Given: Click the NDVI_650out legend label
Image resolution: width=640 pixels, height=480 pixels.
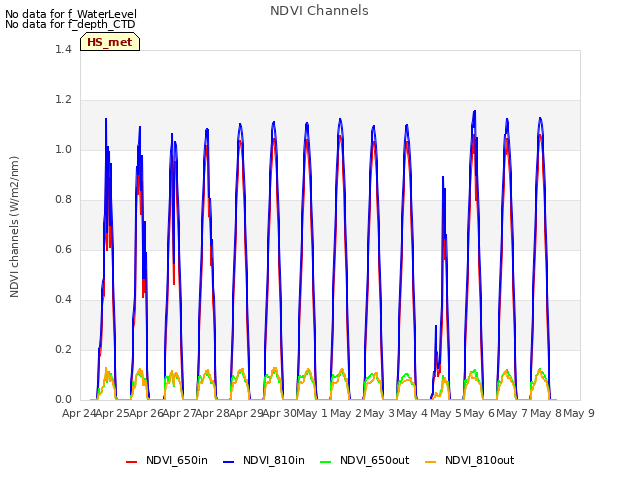Looking at the screenshot, I should click(375, 460).
